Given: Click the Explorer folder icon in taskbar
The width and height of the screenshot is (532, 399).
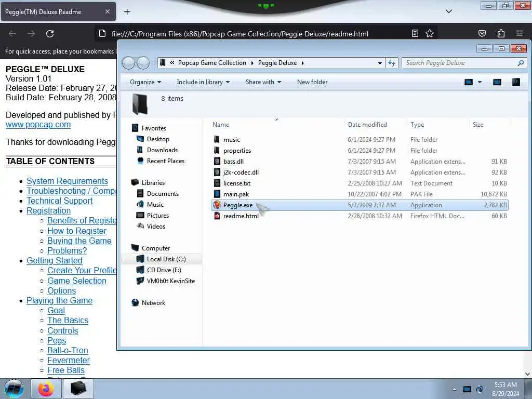Looking at the screenshot, I should [x=78, y=389].
